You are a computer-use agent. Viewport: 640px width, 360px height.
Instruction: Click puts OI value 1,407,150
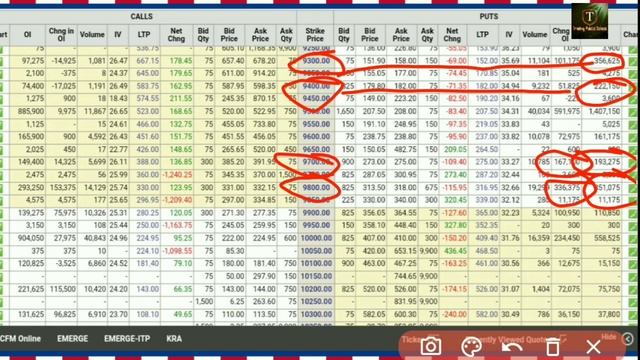(x=604, y=111)
